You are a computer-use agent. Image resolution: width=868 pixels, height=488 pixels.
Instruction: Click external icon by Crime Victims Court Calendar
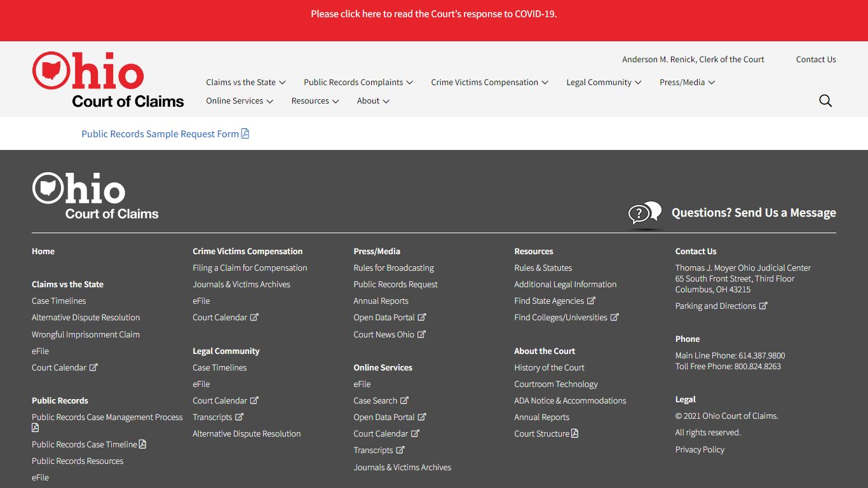point(254,317)
